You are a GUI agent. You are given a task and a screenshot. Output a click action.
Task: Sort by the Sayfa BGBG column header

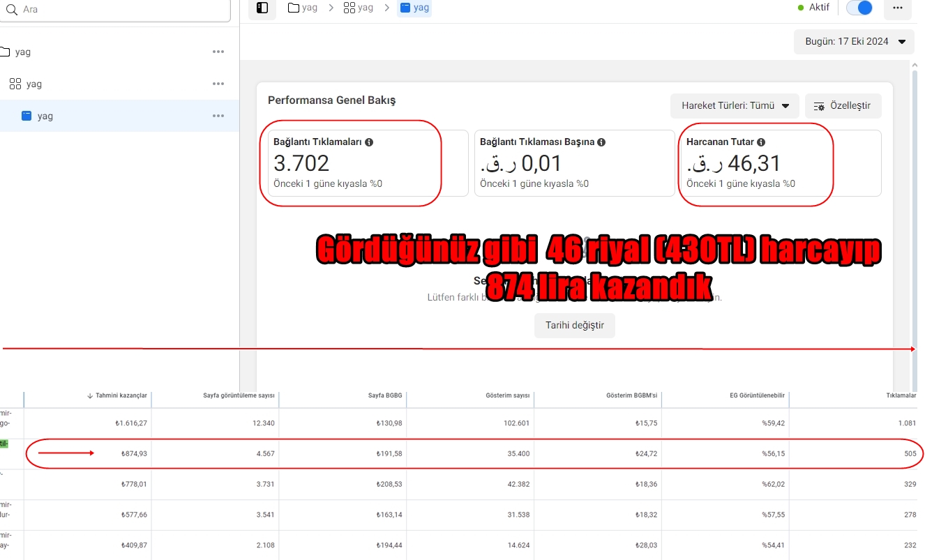(386, 395)
